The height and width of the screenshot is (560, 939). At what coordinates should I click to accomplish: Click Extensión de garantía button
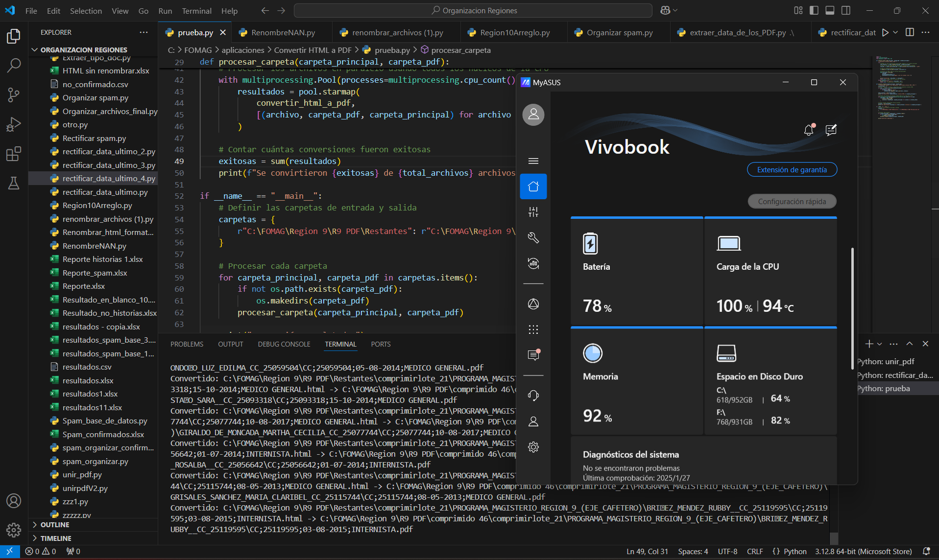point(792,170)
